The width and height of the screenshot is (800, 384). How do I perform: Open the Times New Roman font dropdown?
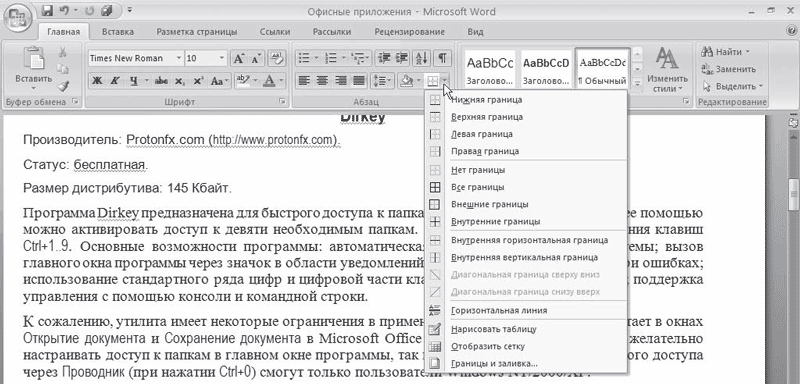tap(179, 58)
